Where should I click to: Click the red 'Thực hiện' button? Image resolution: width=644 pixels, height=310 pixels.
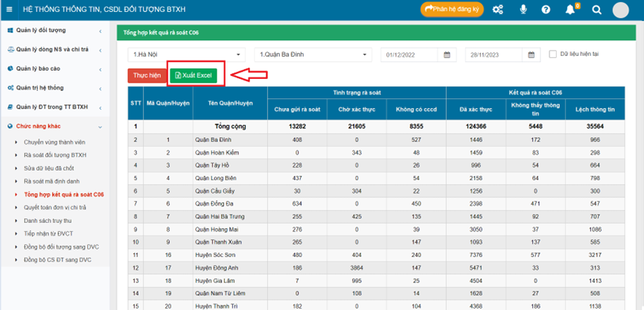(147, 75)
